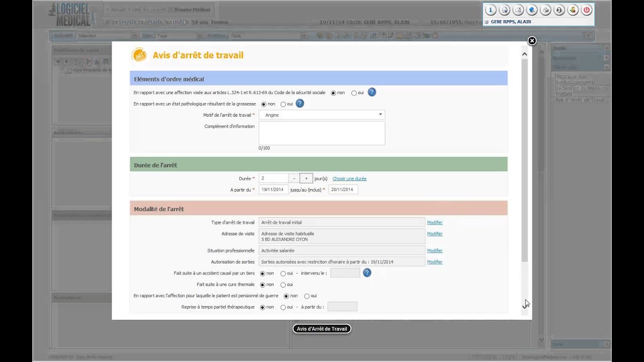Select 'non' for accident causé par un tiers
This screenshot has width=644, height=362.
[x=262, y=274]
